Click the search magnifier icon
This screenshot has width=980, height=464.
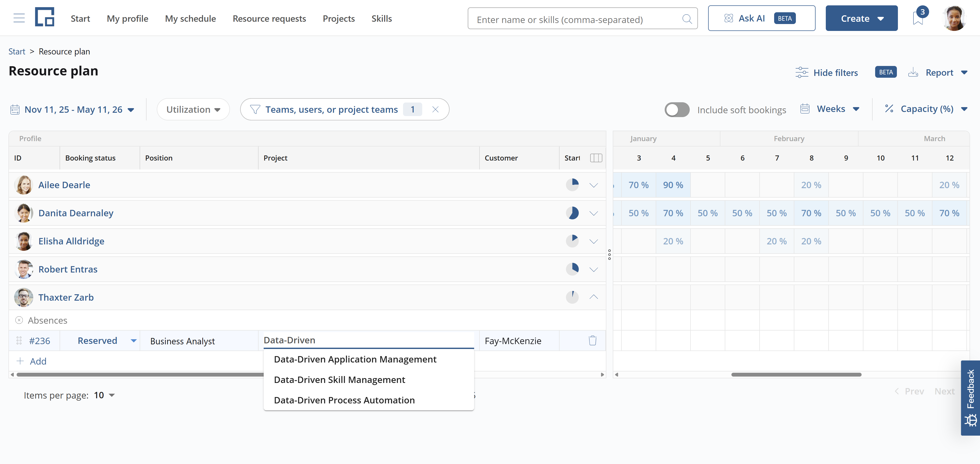point(687,19)
